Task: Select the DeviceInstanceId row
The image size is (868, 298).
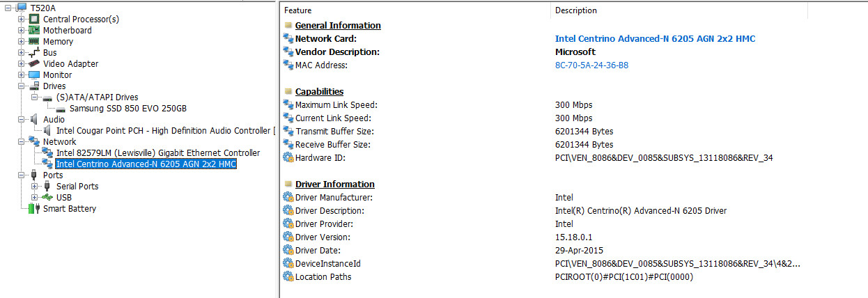Action: [x=575, y=264]
